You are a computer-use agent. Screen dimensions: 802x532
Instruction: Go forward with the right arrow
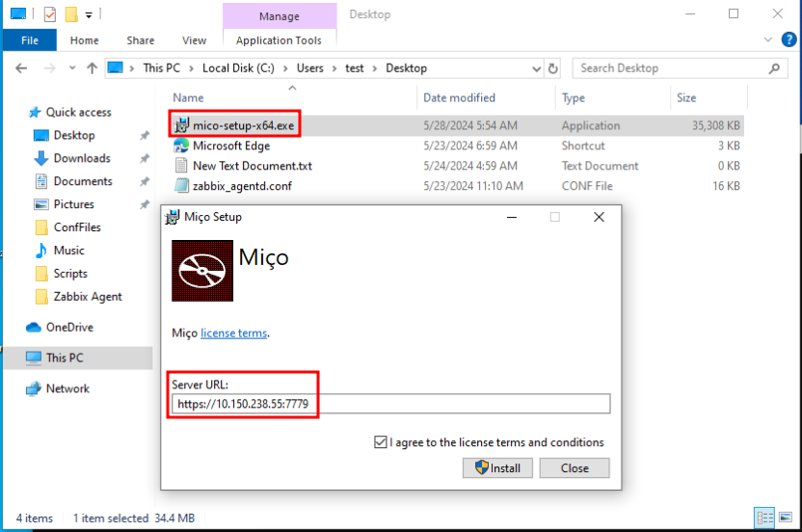(49, 68)
